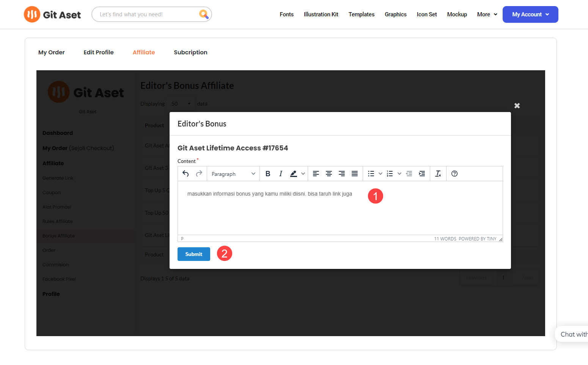
Task: Toggle italic formatting
Action: [281, 174]
